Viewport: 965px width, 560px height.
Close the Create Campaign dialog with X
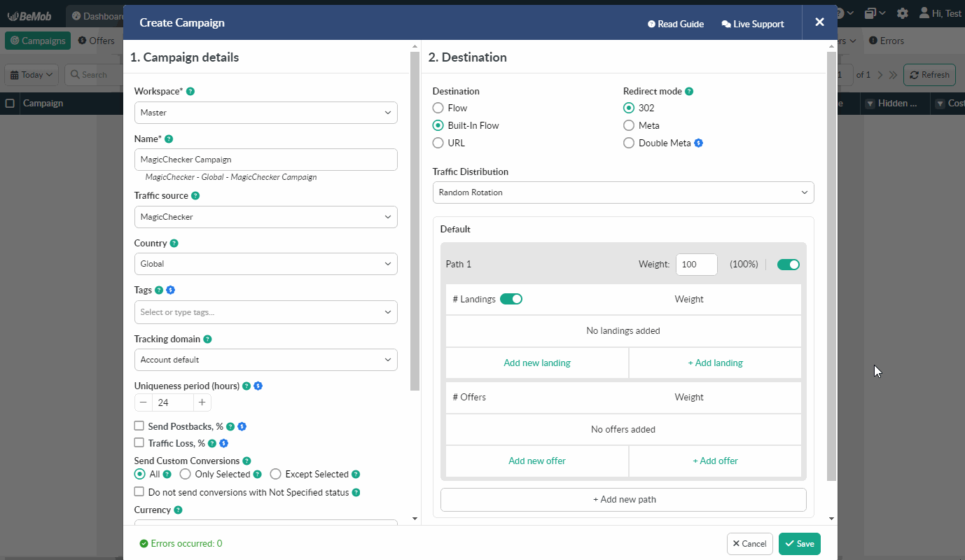coord(819,22)
